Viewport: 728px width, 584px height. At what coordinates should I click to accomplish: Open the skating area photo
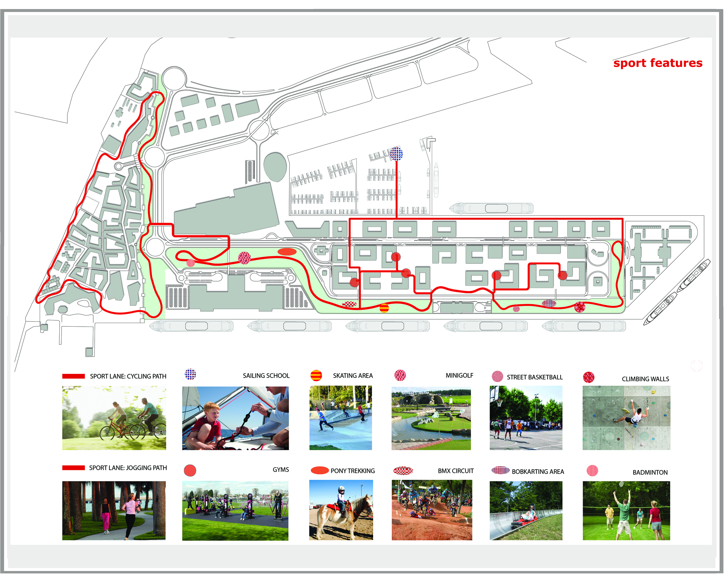[340, 418]
